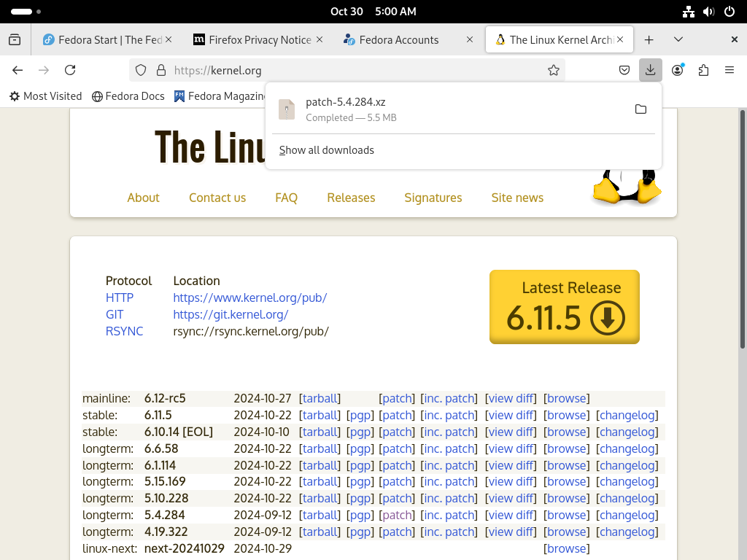Click Show all downloads
The width and height of the screenshot is (747, 560).
pos(326,150)
